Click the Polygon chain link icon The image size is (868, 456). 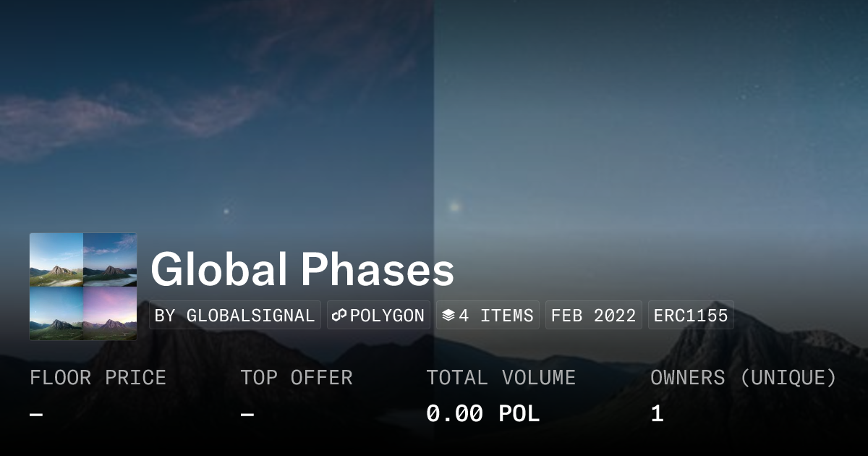339,316
